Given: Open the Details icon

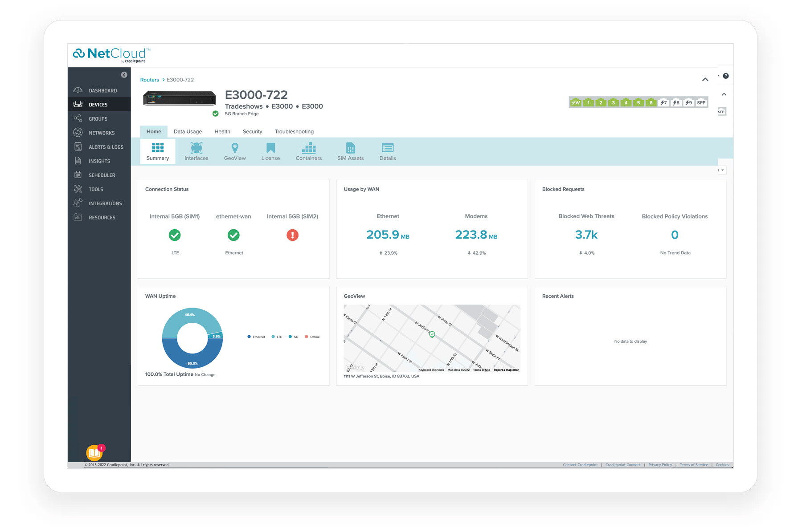Looking at the screenshot, I should [x=388, y=147].
